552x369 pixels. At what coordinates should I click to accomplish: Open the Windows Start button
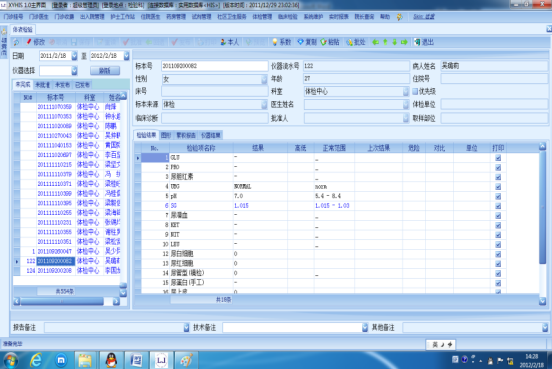10,360
